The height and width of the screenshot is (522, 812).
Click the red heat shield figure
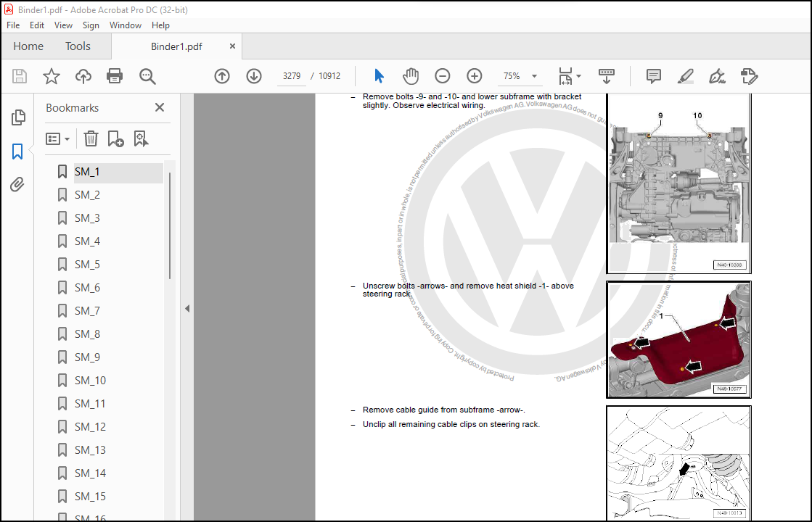678,340
